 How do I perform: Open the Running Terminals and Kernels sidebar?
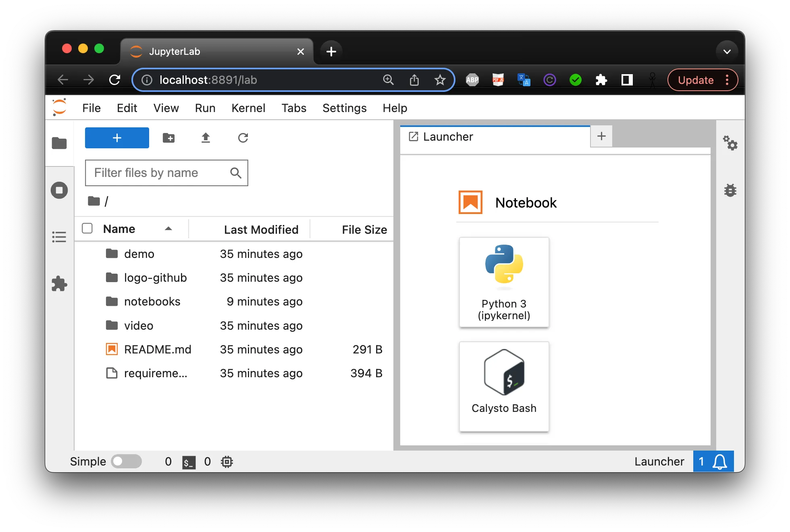point(59,190)
